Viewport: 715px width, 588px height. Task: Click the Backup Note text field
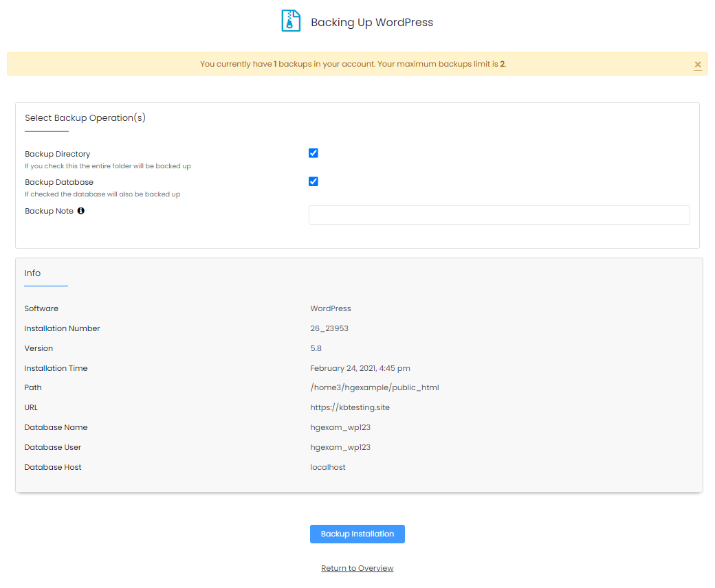pyautogui.click(x=499, y=214)
